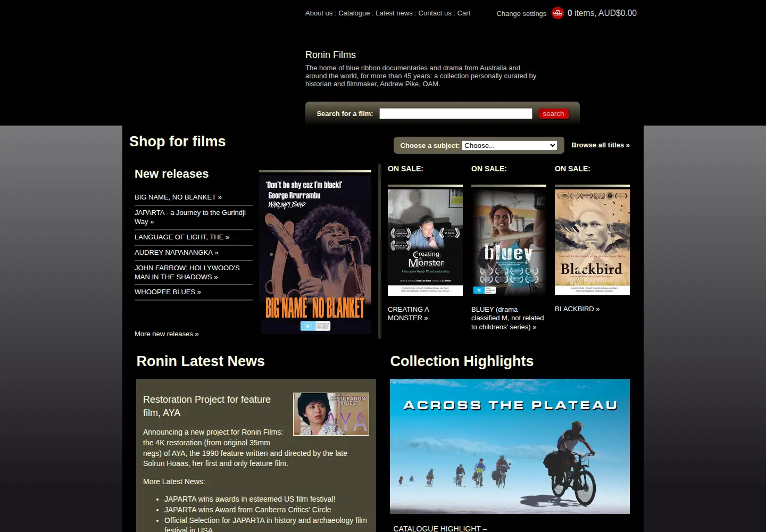Open the Cart menu link
This screenshot has height=532, width=766.
[464, 13]
